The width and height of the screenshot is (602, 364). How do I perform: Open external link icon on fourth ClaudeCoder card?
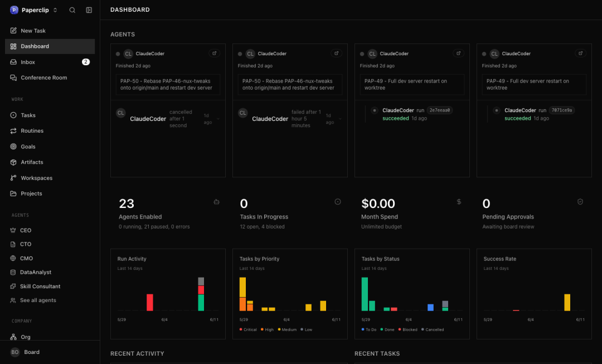580,54
